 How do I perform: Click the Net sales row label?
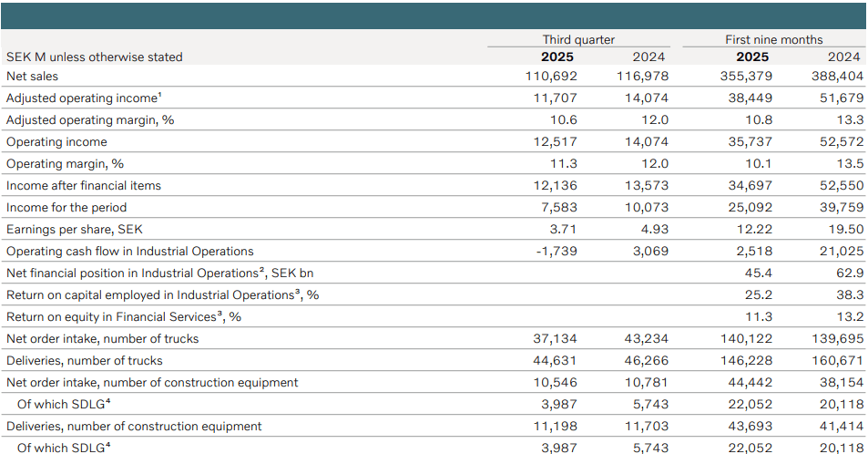(32, 77)
